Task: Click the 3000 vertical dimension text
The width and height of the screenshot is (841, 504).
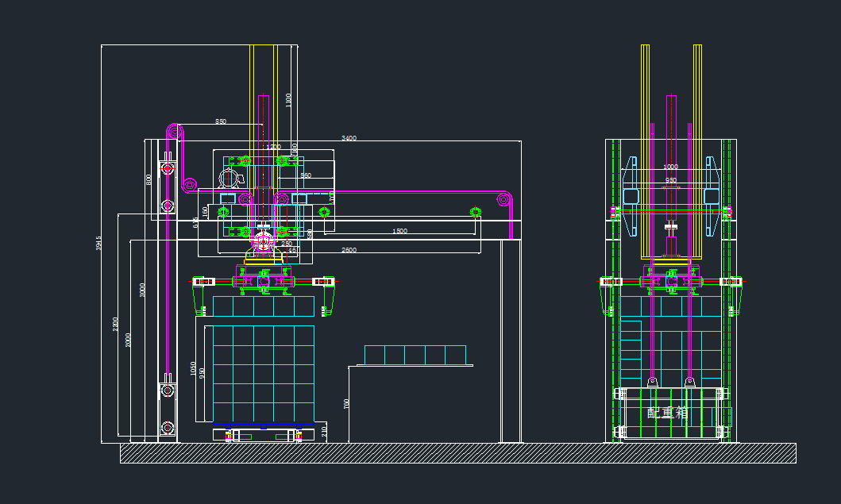Action: click(x=142, y=290)
